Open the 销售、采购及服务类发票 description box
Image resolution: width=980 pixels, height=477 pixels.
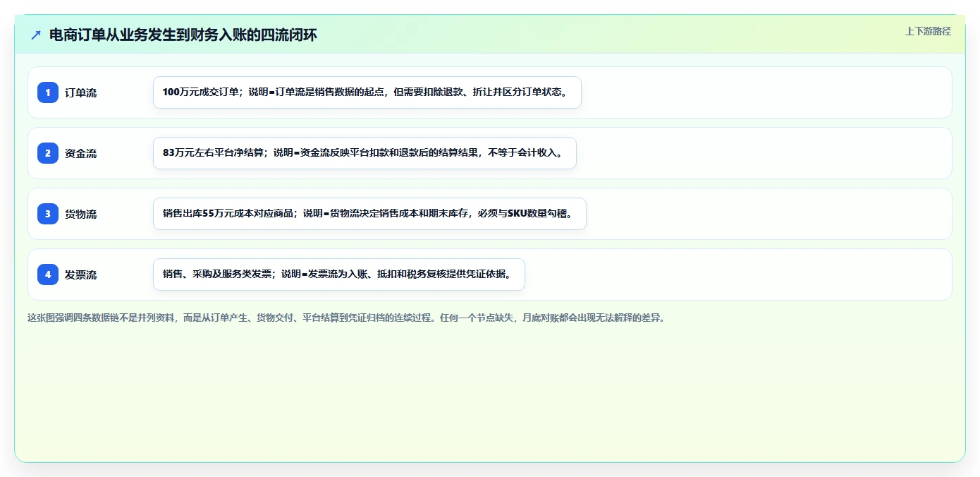point(339,274)
